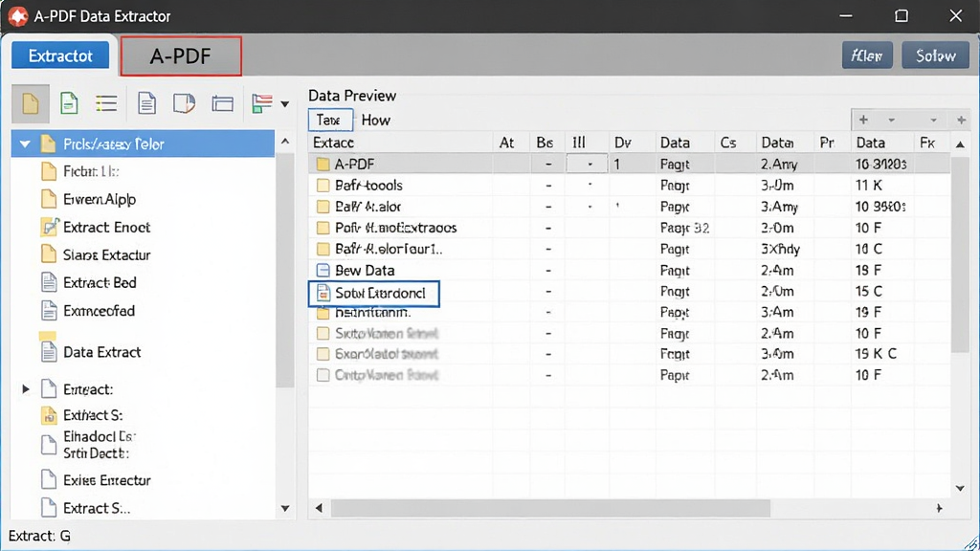Click the green document toolbar icon
The image size is (980, 551).
coord(69,103)
